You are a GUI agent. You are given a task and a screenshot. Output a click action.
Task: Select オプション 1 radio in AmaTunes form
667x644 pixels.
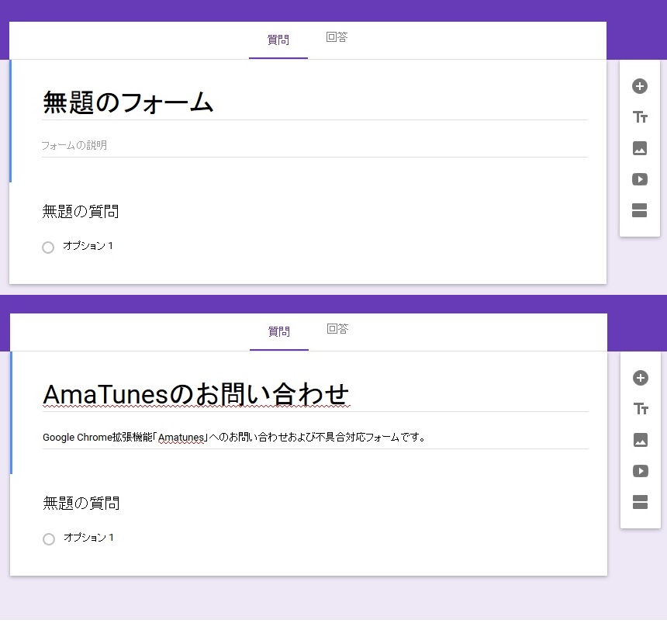coord(49,539)
